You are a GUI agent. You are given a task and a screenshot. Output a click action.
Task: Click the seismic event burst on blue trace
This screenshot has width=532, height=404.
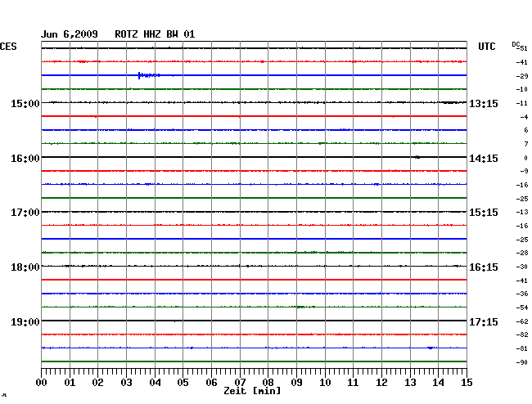149,75
